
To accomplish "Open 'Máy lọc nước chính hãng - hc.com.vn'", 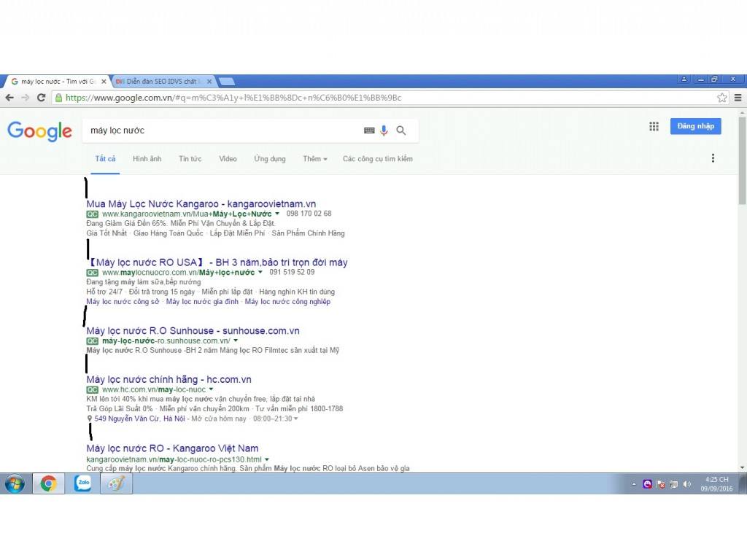I will [169, 379].
